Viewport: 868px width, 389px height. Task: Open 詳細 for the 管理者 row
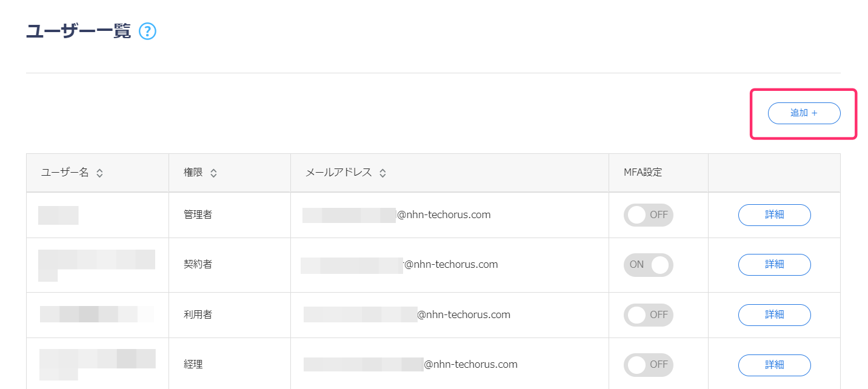pyautogui.click(x=774, y=215)
